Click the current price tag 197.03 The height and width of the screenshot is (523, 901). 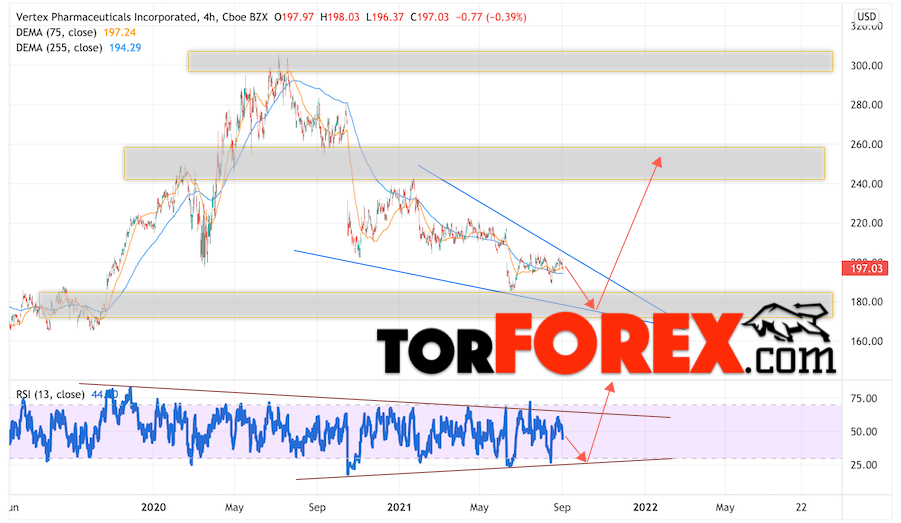[867, 268]
